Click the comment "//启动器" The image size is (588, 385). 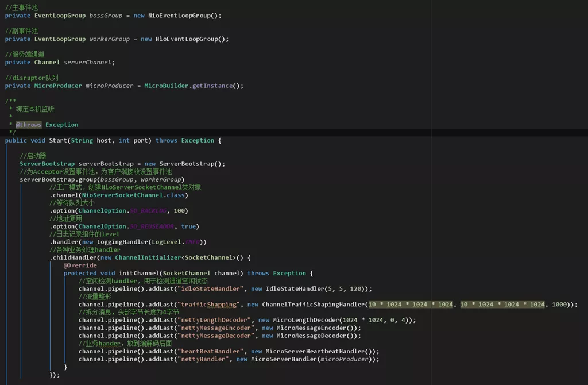point(33,156)
